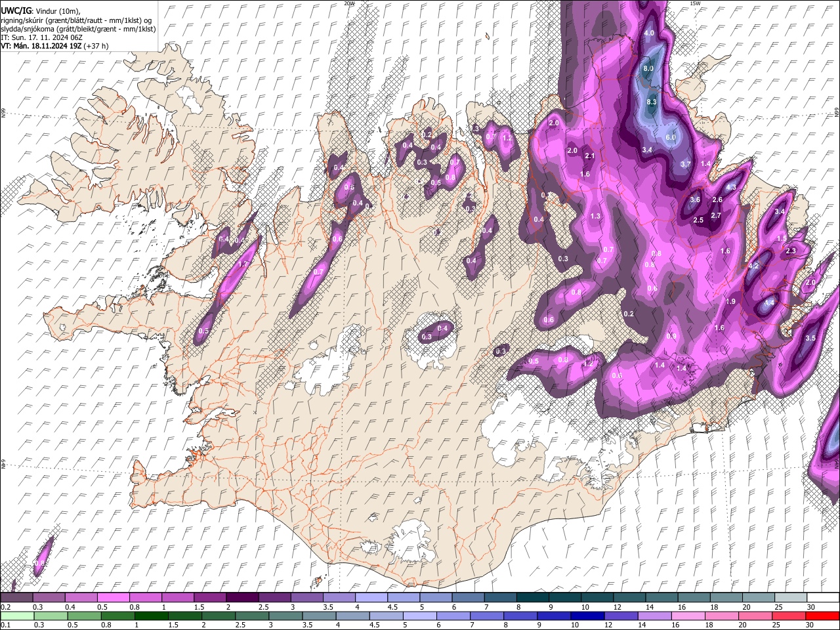The width and height of the screenshot is (840, 630).
Task: Click the "2.3" precipitation value on the map
Action: (x=791, y=251)
